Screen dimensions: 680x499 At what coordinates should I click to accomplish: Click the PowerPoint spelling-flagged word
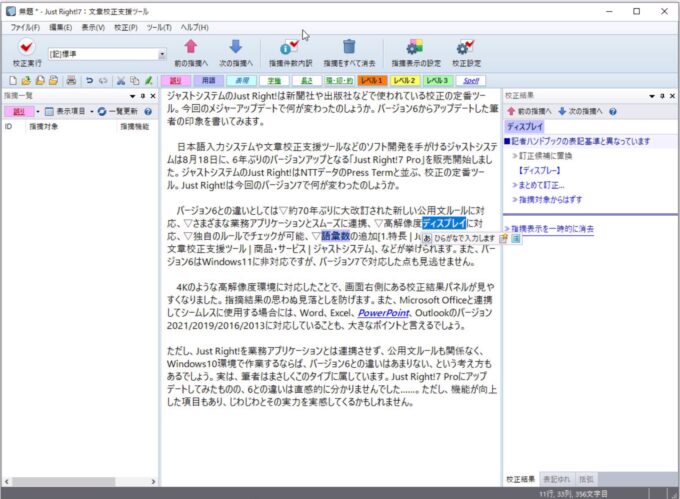point(383,313)
